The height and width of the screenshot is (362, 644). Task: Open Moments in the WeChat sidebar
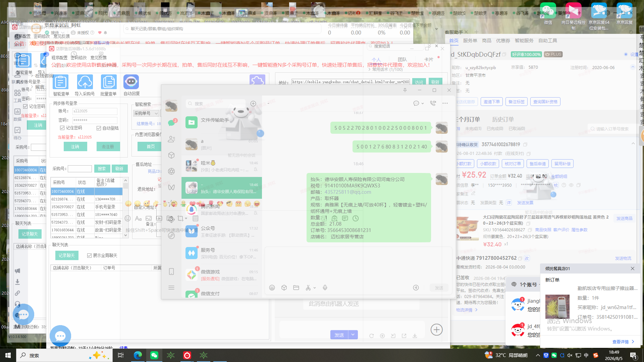(x=171, y=171)
